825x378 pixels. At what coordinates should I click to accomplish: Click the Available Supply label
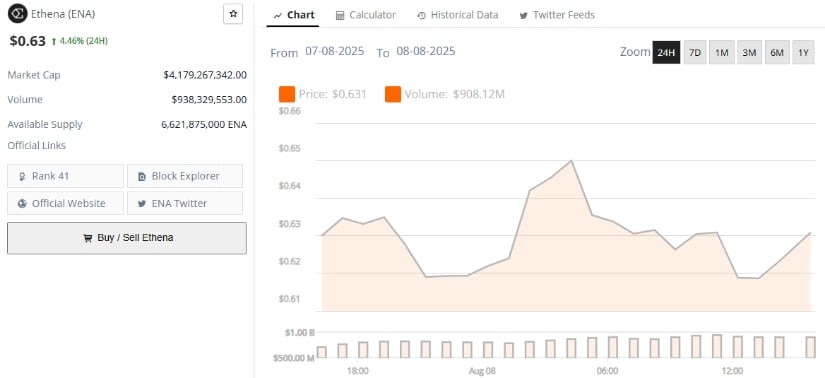click(x=45, y=125)
